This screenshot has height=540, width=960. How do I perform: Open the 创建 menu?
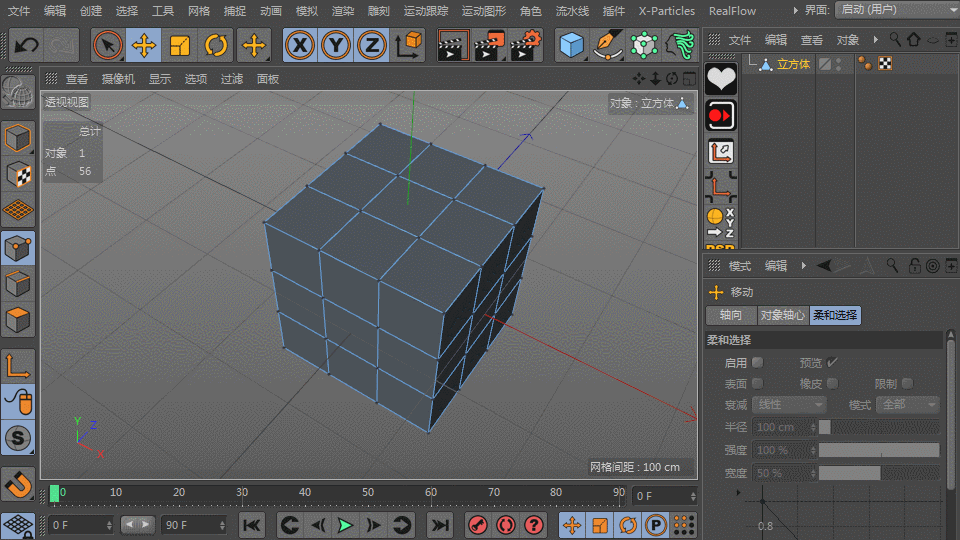(x=91, y=11)
